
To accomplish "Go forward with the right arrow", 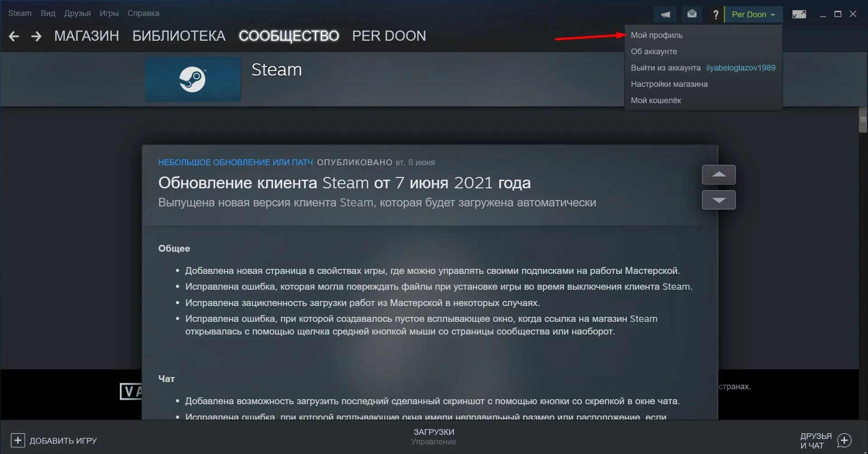I will 36,36.
